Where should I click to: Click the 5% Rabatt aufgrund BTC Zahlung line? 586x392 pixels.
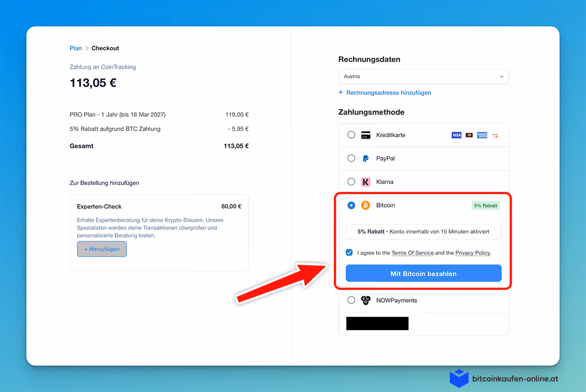[115, 129]
